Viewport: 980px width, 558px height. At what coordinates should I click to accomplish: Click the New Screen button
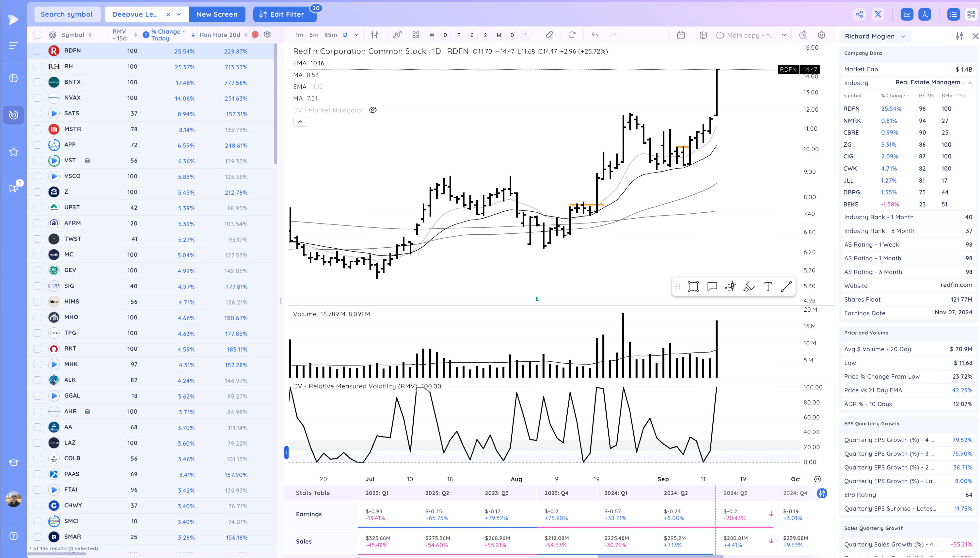pos(217,14)
